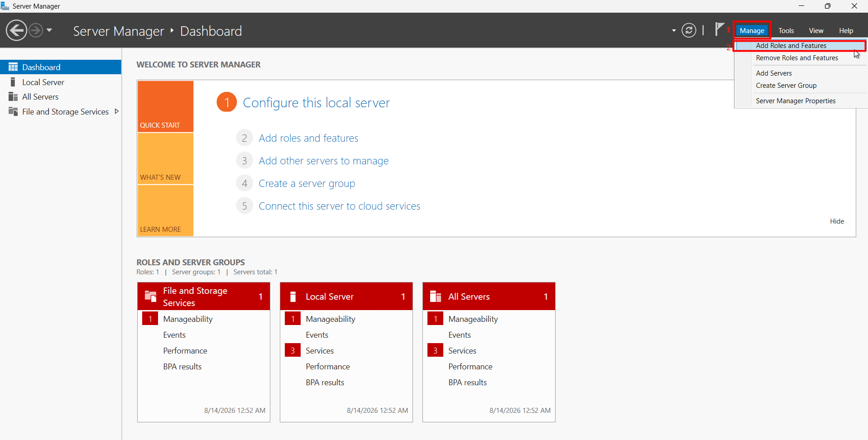The width and height of the screenshot is (868, 440).
Task: Open the LEARN MORE tile
Action: click(165, 210)
